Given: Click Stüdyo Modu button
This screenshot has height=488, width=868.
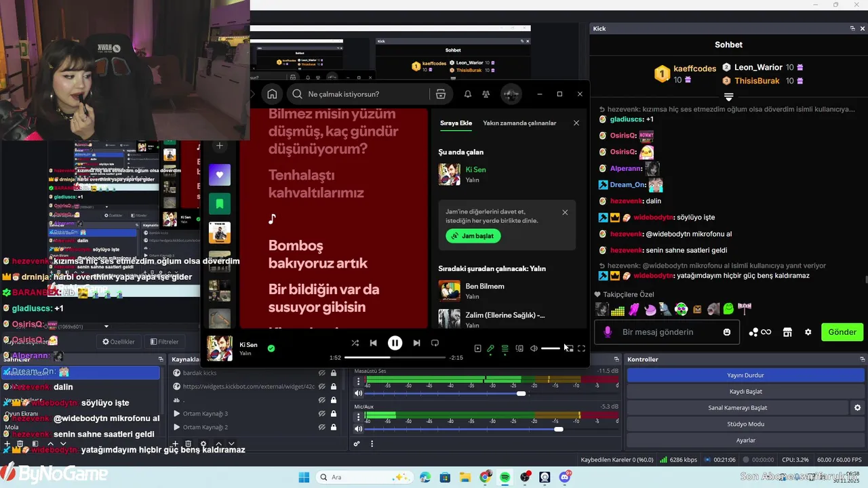Looking at the screenshot, I should click(x=745, y=424).
